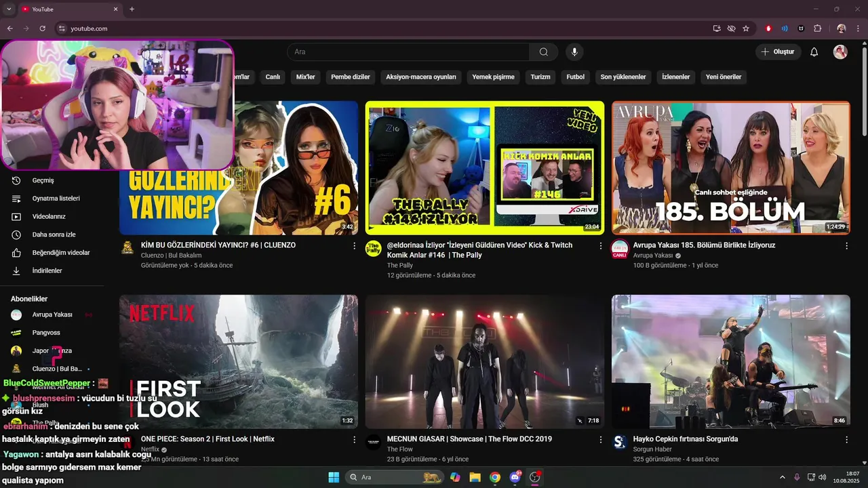The width and height of the screenshot is (868, 488).
Task: Open Sorgun Haber channel avatar
Action: pos(619,442)
